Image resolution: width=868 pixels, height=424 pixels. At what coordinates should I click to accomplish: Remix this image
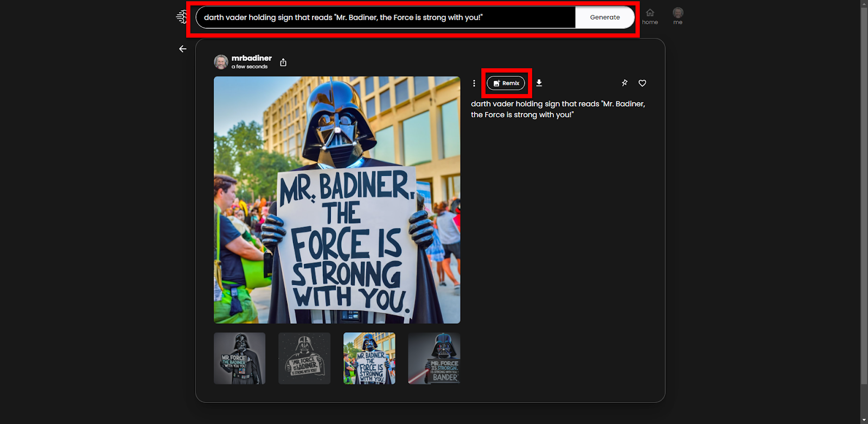(x=506, y=83)
